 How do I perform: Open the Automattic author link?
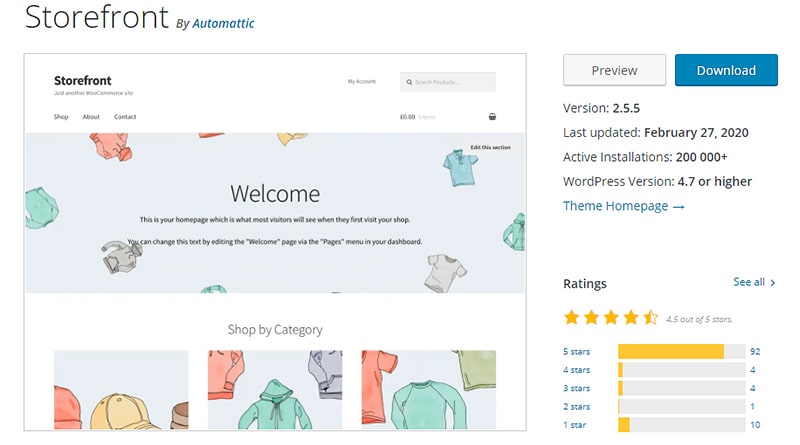[x=225, y=24]
